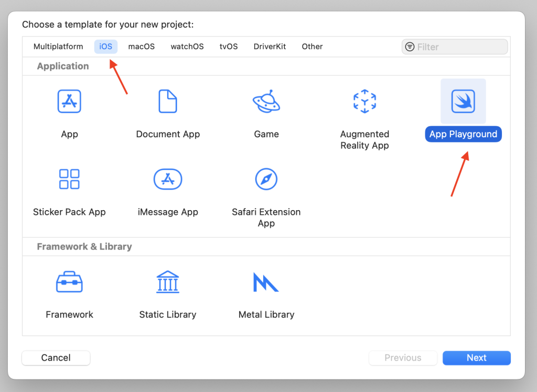Viewport: 537px width, 392px height.
Task: Switch to the macOS tab
Action: 142,47
